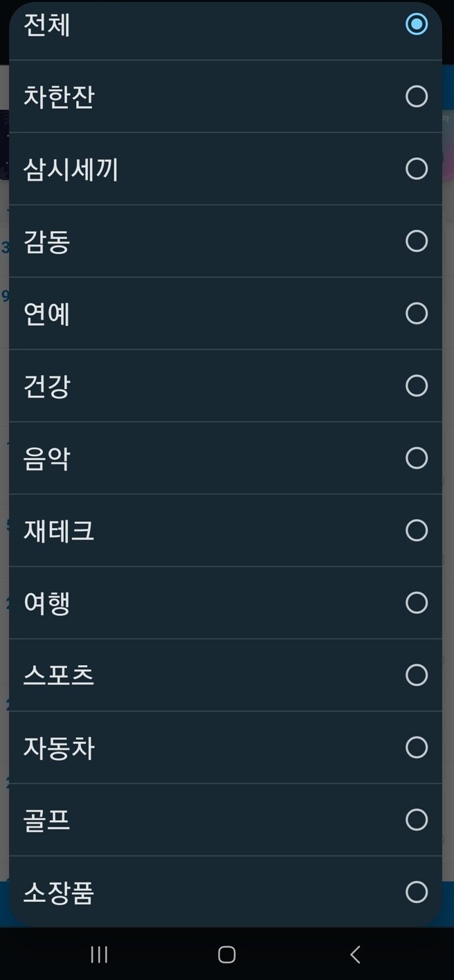The width and height of the screenshot is (454, 980).
Task: Select the 재테크 radio button
Action: pyautogui.click(x=416, y=530)
